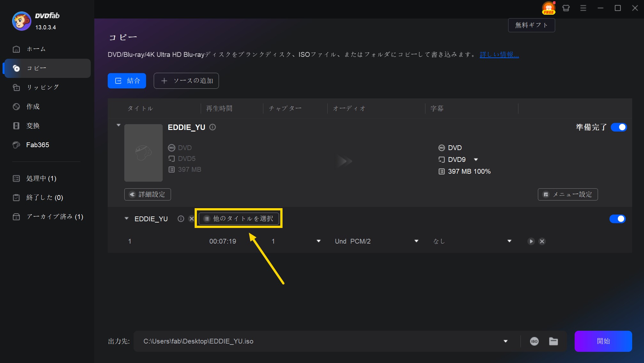This screenshot has width=644, height=363.
Task: Click the タイトル column header
Action: (x=140, y=109)
